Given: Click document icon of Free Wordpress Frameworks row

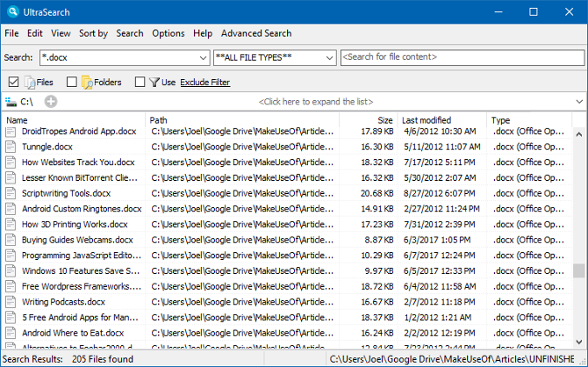Looking at the screenshot, I should [x=11, y=286].
